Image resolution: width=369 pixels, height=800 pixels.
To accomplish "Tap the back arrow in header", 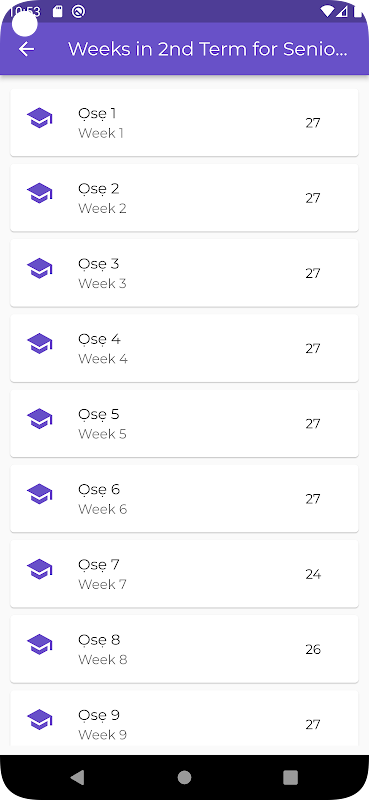I will pyautogui.click(x=26, y=49).
